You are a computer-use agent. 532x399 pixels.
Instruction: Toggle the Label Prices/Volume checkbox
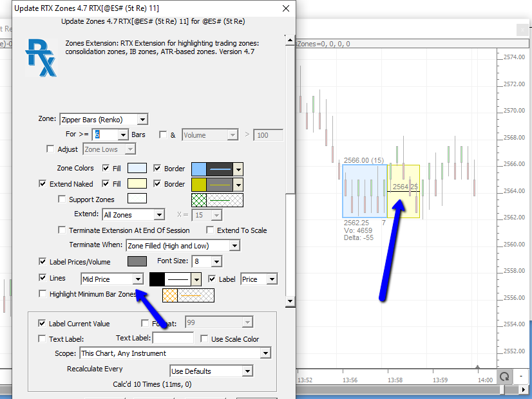[x=43, y=261]
